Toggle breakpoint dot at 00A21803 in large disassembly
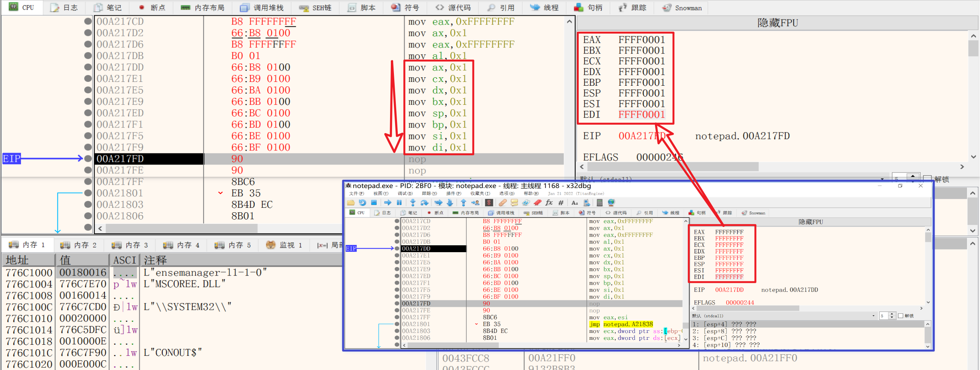Screen dimensions: 980x370 point(88,205)
